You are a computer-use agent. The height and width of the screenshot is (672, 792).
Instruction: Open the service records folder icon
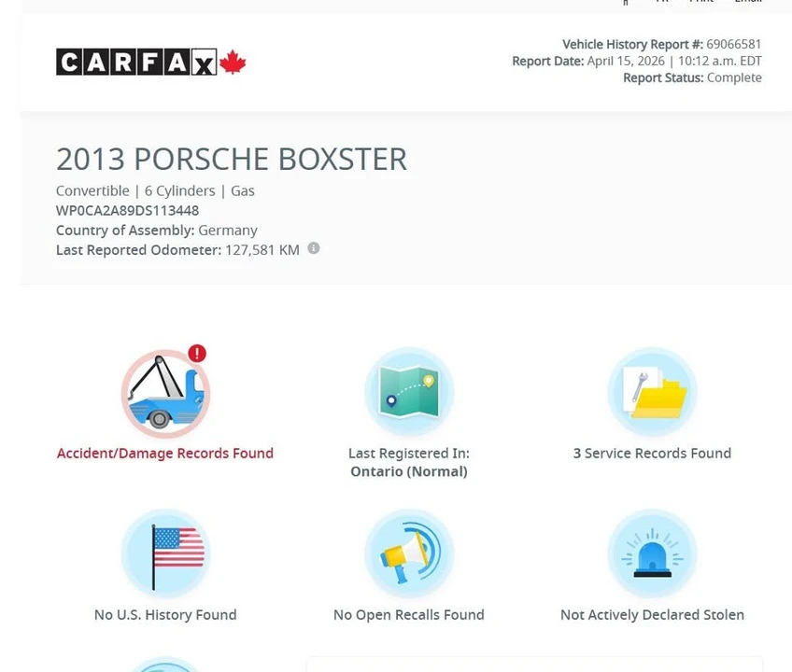[x=652, y=391]
